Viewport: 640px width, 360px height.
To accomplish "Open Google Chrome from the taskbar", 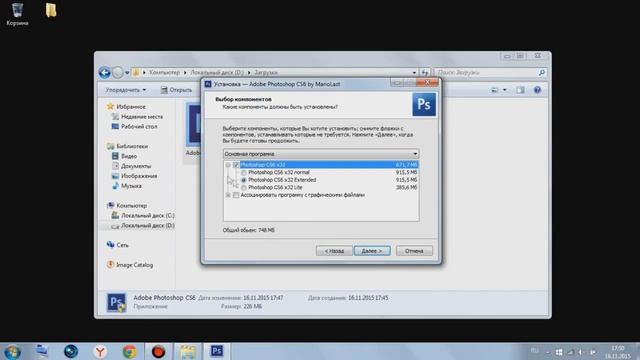I will pyautogui.click(x=129, y=351).
